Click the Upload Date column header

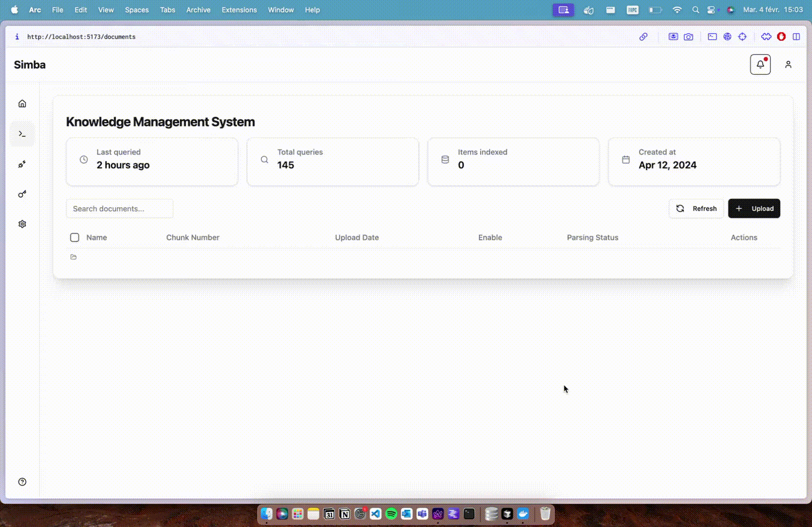point(357,238)
